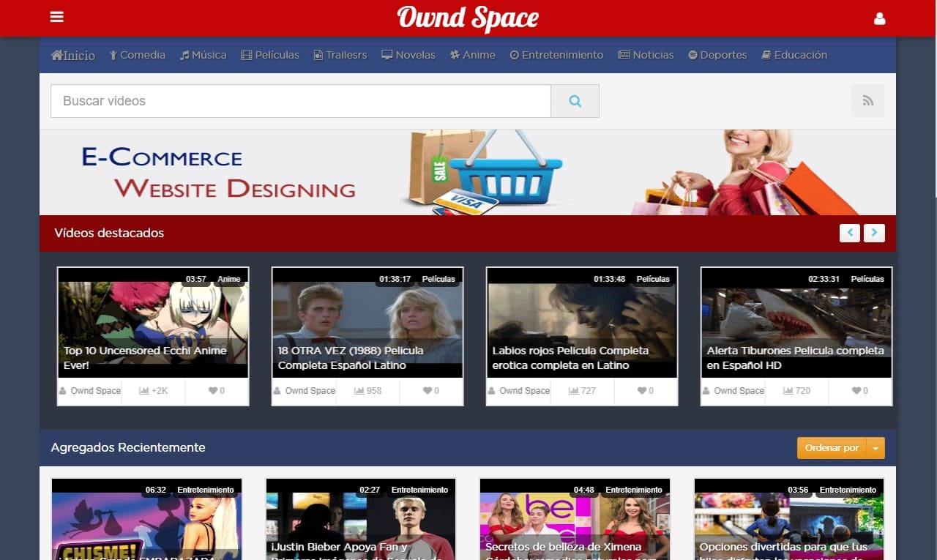Viewport: 937px width, 560px height.
Task: Click Películas tag on the 02:33:31 video
Action: (x=867, y=279)
